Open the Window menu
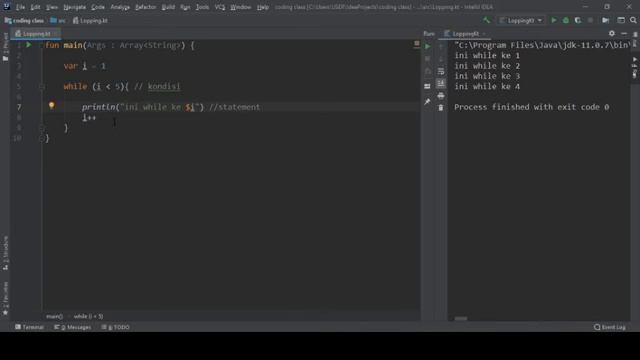Screen dimensions: 640x360 [241, 7]
